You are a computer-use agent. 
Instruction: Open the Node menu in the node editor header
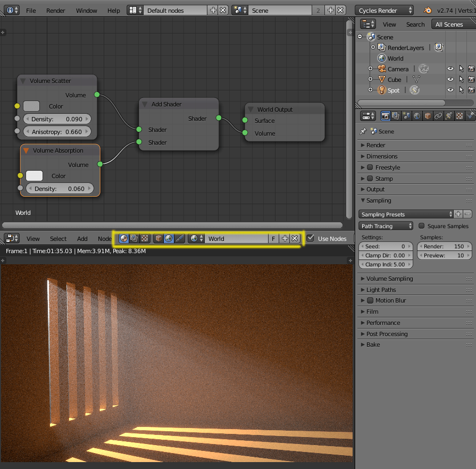104,239
